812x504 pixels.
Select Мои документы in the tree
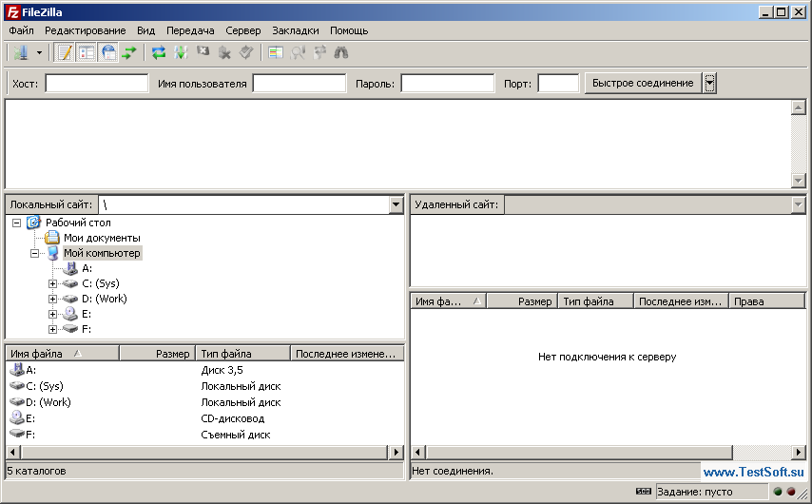tap(102, 238)
